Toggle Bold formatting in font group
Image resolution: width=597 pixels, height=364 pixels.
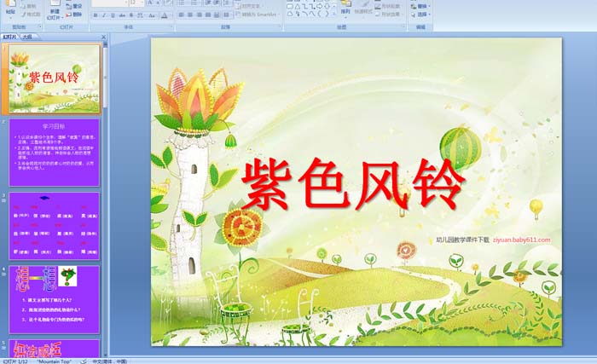pos(96,15)
